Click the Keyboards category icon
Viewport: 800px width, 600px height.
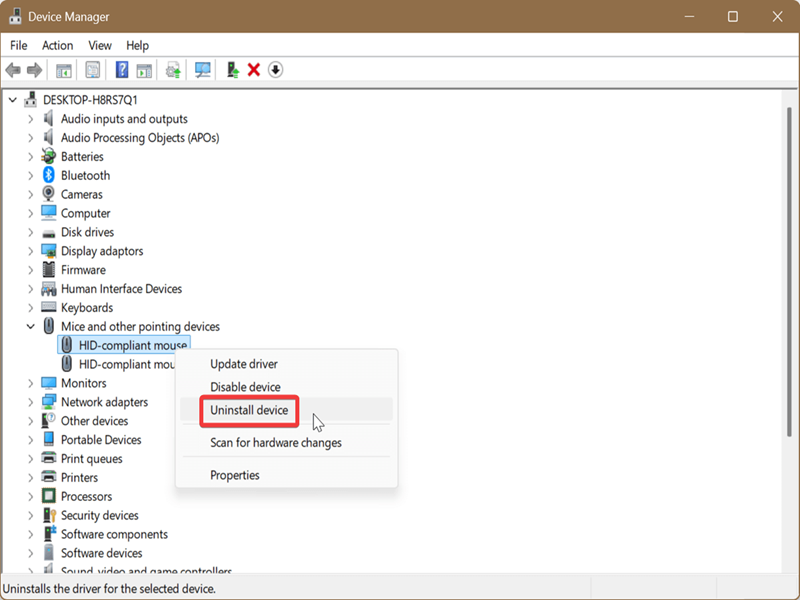coord(48,307)
